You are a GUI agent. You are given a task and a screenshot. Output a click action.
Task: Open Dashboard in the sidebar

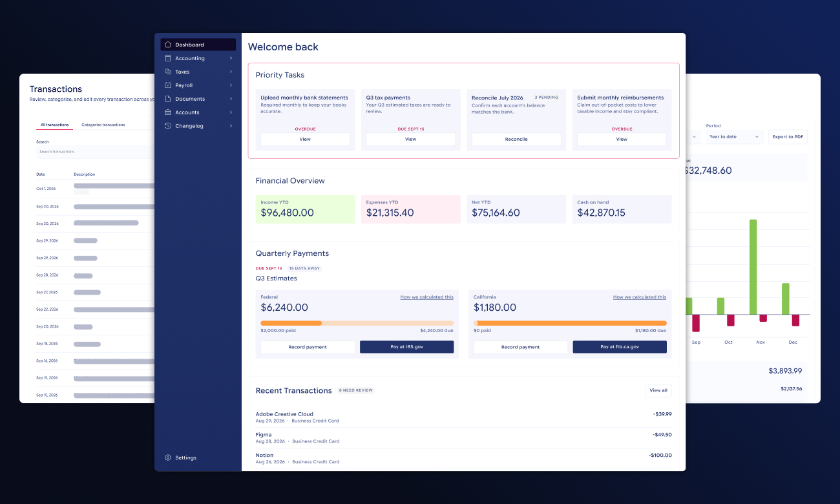[198, 45]
